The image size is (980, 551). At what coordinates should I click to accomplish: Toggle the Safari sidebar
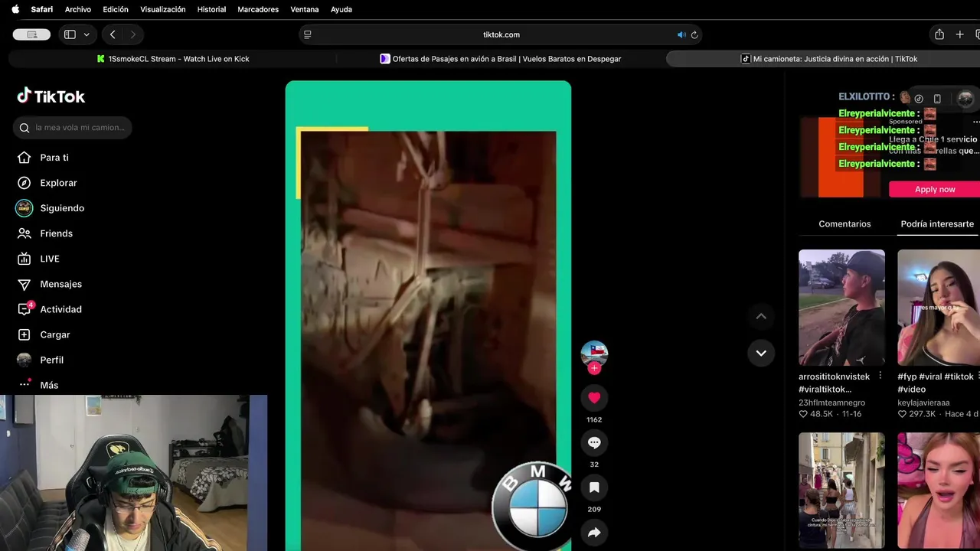pos(70,34)
